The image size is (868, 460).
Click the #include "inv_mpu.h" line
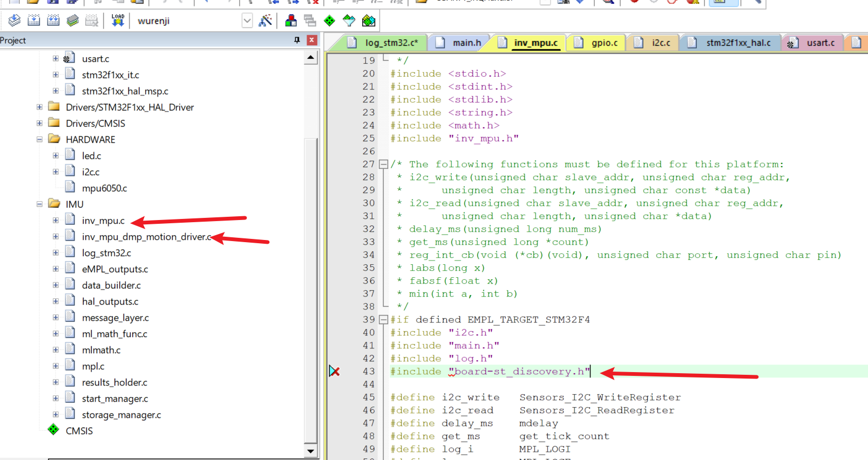tap(454, 138)
